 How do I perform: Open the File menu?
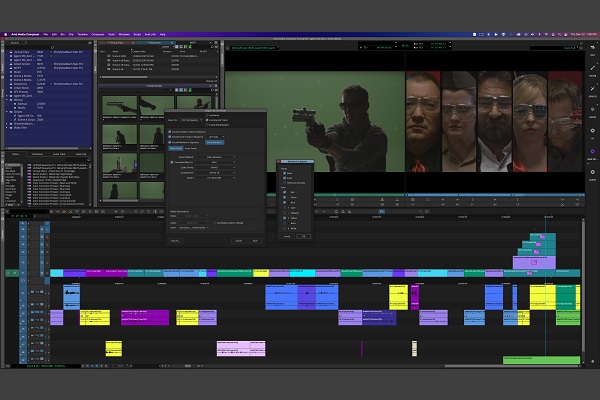46,34
